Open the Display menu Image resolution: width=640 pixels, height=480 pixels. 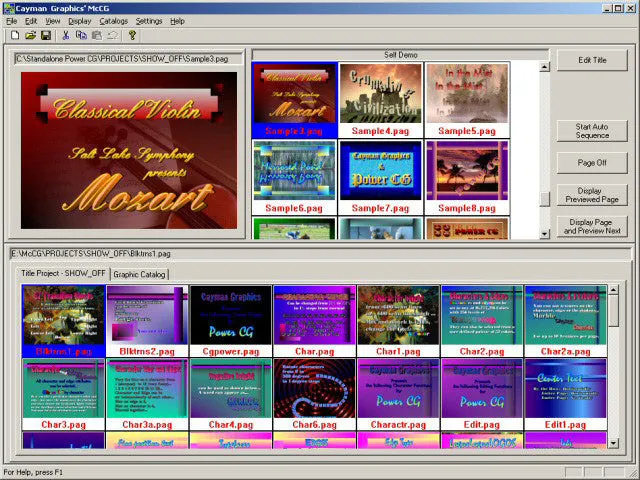coord(80,21)
